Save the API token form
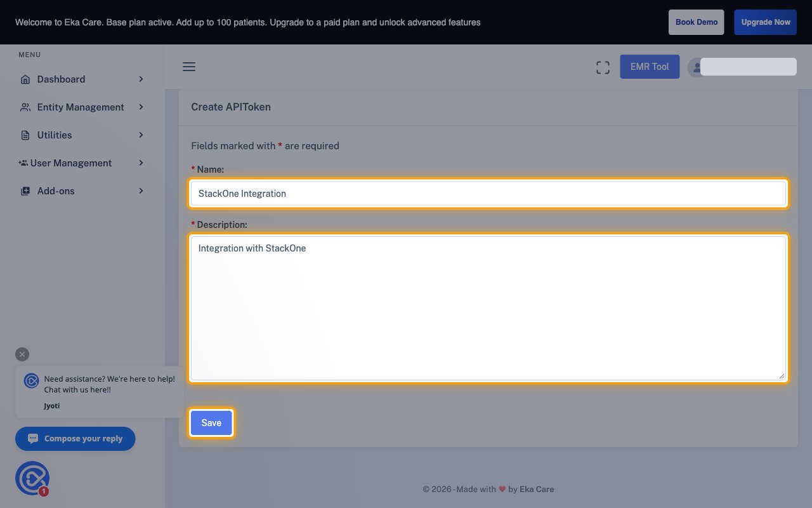This screenshot has width=812, height=508. coord(211,423)
